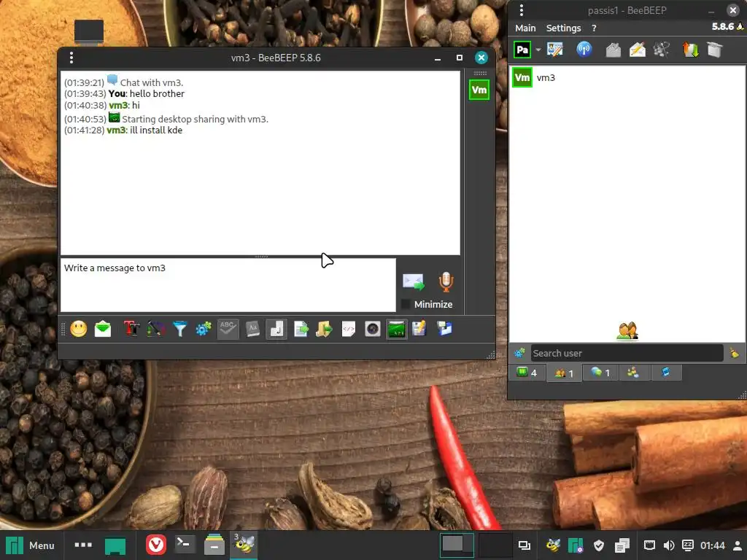The image size is (747, 560).
Task: Send a folder using the folder arrow icon
Action: pos(325,329)
